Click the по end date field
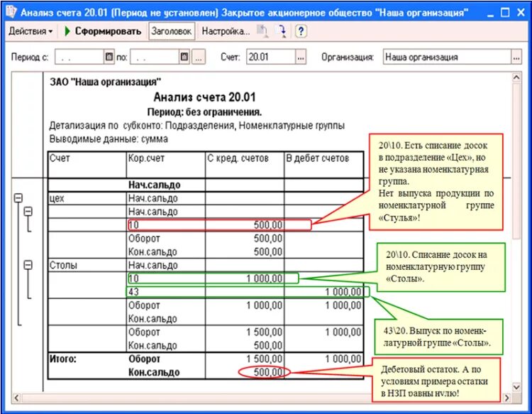Viewport: 532px width, 414px height. coord(155,57)
